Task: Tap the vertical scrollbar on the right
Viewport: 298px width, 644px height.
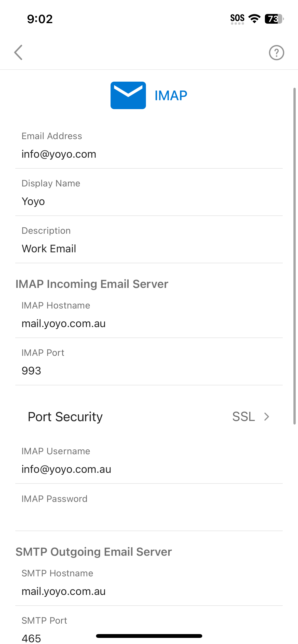Action: (x=294, y=256)
